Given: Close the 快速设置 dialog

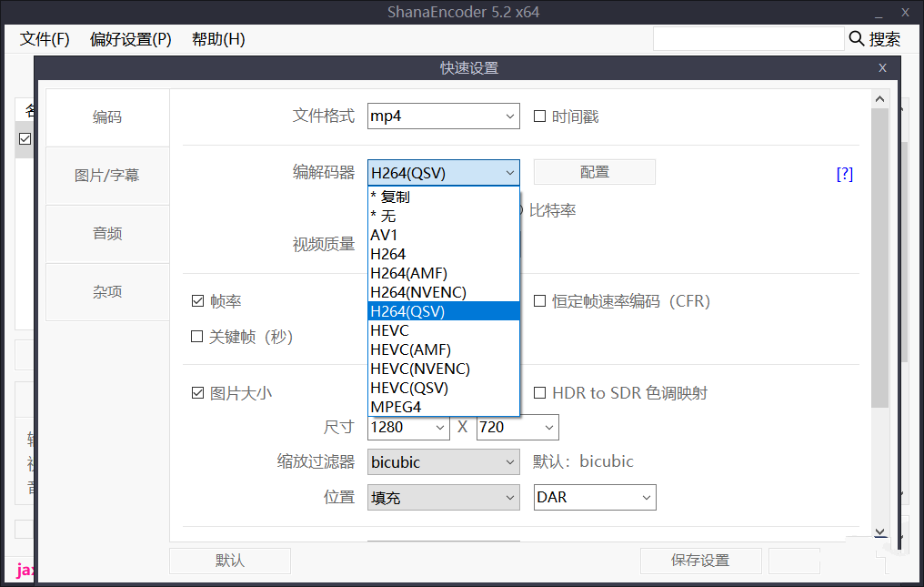Looking at the screenshot, I should click(882, 68).
